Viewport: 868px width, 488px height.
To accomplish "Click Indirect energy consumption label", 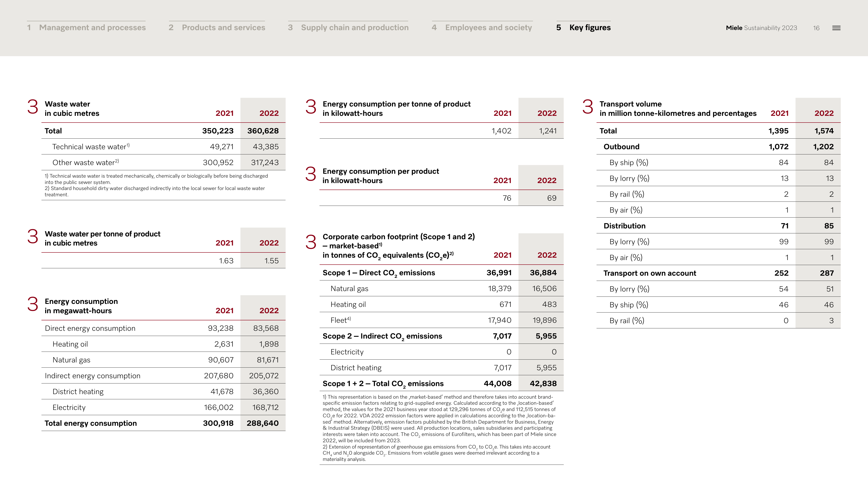I will [92, 376].
